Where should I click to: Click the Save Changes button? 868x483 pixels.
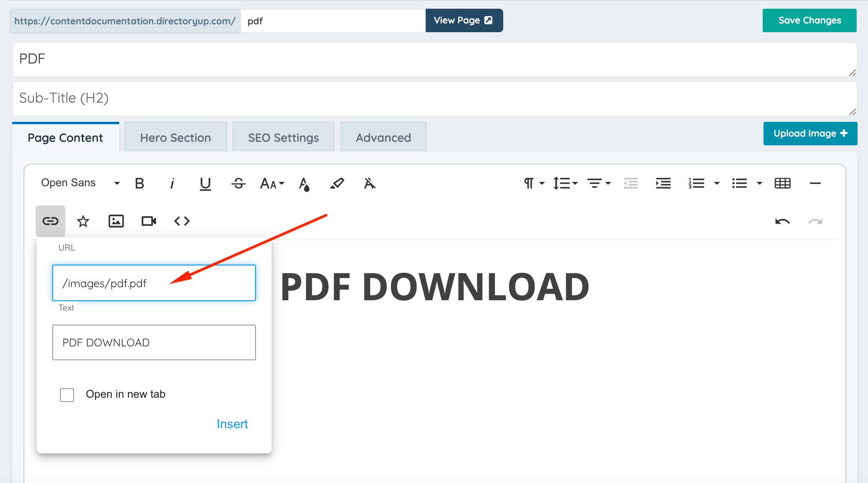click(x=809, y=20)
